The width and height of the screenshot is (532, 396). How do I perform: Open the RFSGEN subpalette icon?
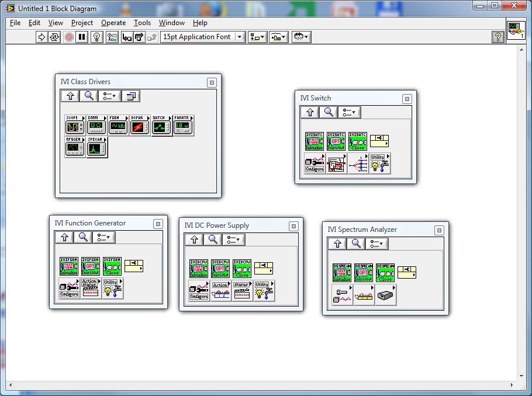point(75,147)
